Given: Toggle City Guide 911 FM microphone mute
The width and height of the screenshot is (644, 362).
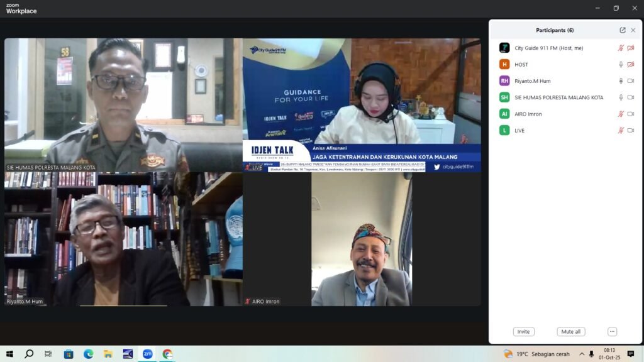Looking at the screenshot, I should (x=621, y=48).
